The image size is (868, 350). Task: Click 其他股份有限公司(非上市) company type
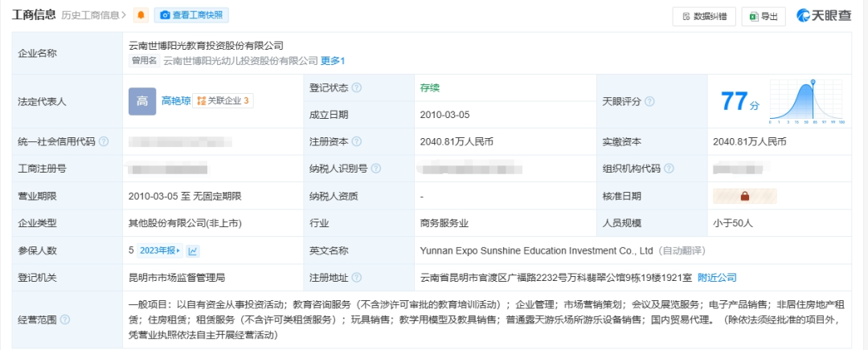185,223
